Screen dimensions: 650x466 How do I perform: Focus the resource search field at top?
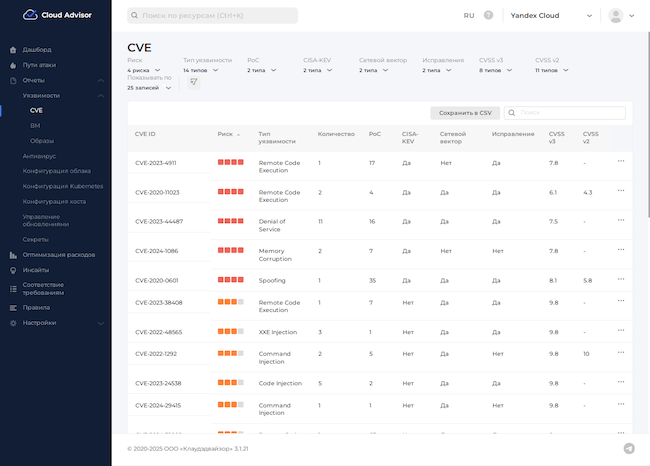coord(212,16)
